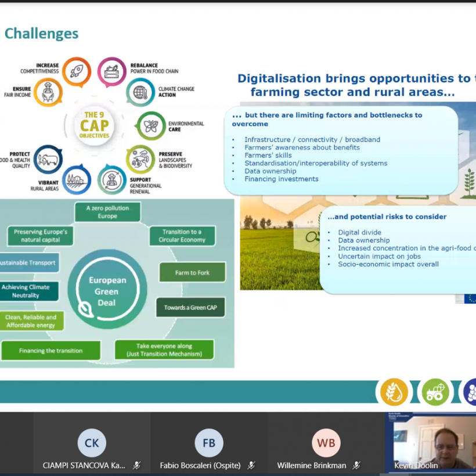The image size is (476, 476).
Task: Click the crate Rebalance Power in Food Chain icon
Action: click(x=111, y=71)
